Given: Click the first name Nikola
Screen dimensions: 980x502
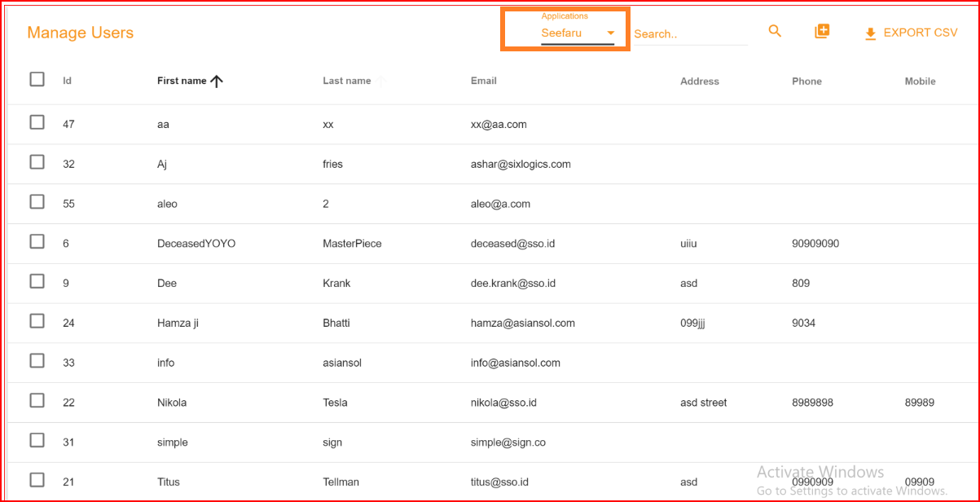Looking at the screenshot, I should click(172, 403).
